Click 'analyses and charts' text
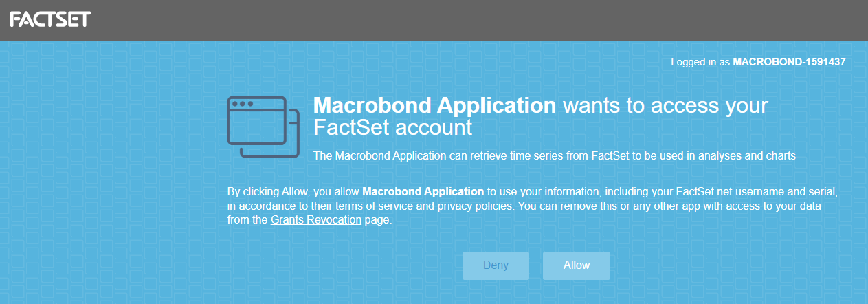Screen dimensions: 868x304 pos(752,156)
